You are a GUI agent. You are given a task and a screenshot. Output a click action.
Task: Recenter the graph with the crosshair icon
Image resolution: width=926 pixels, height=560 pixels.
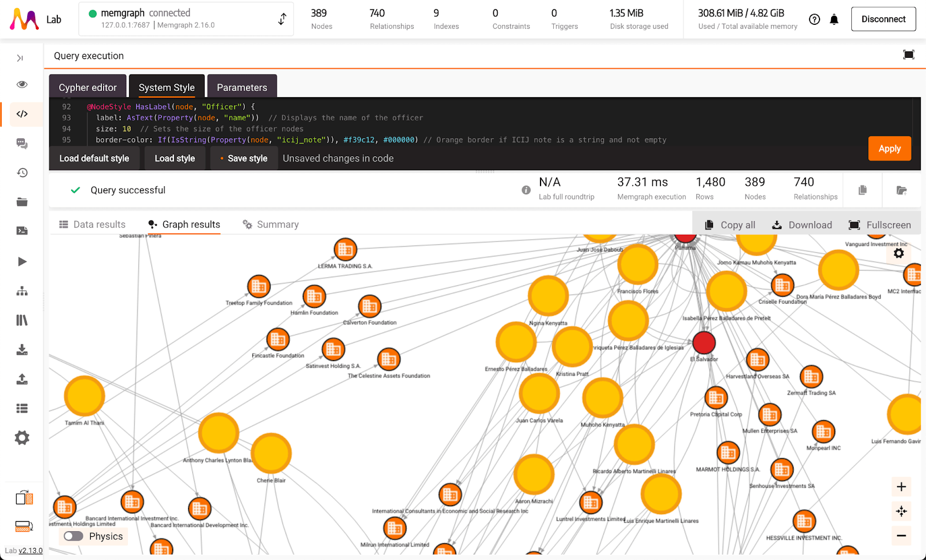click(901, 511)
